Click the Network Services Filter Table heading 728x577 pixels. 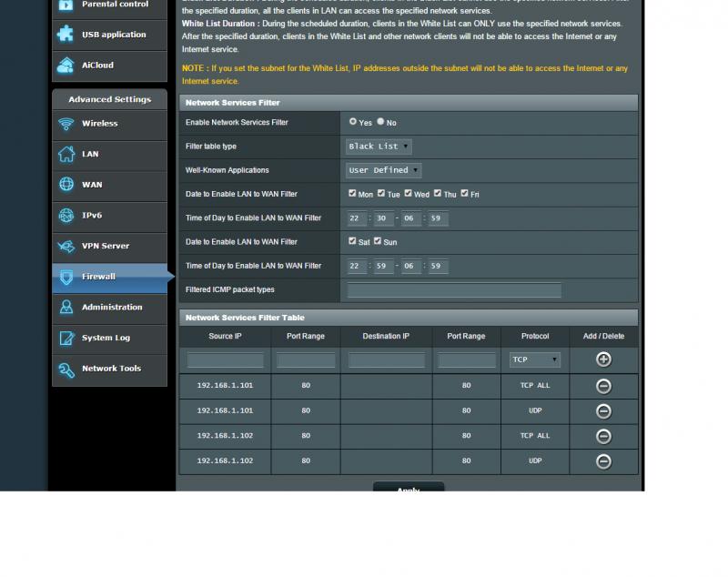coord(245,318)
